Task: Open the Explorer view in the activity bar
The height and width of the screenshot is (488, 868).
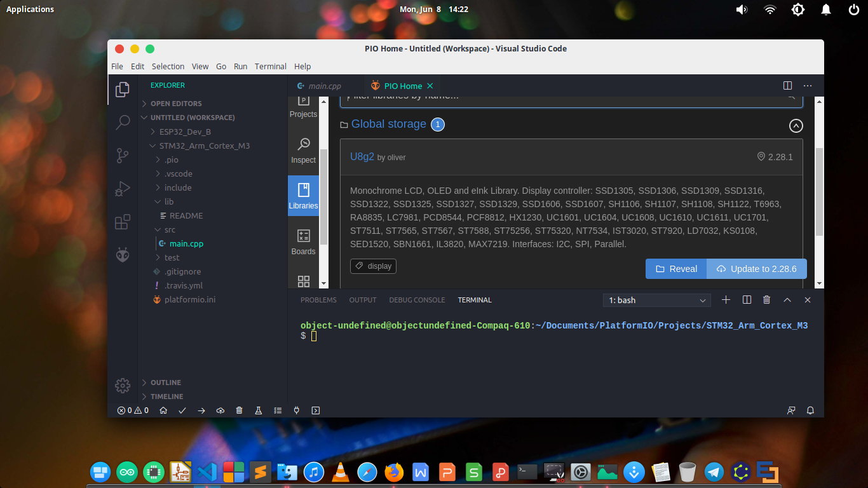Action: click(123, 90)
